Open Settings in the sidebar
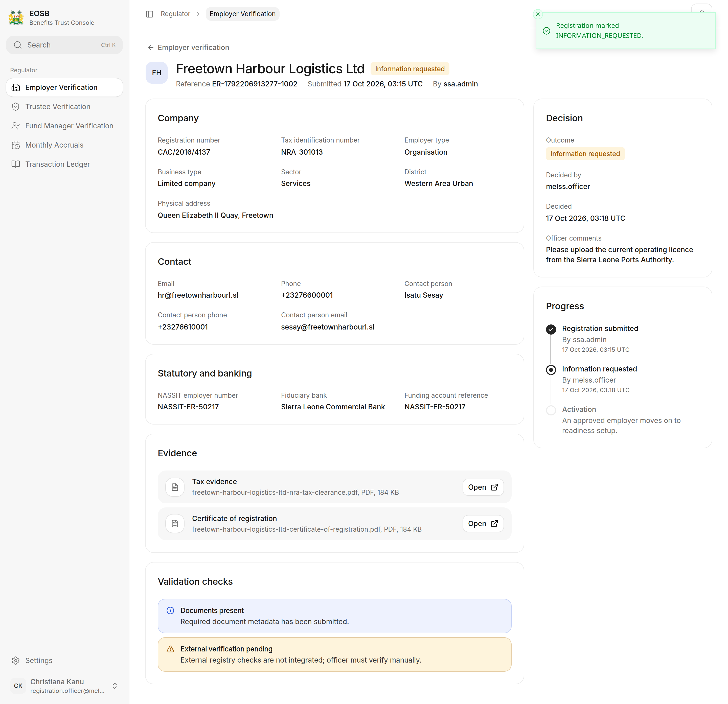 tap(64, 660)
